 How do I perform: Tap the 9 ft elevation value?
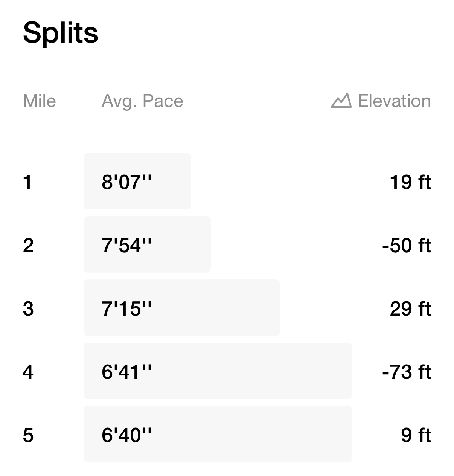[x=416, y=435]
